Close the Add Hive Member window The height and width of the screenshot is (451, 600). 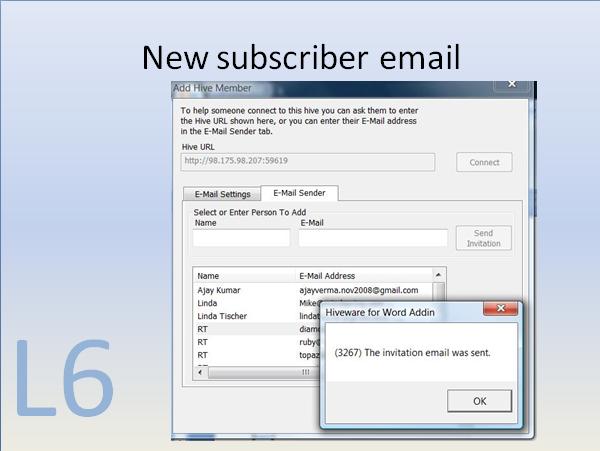tap(512, 84)
